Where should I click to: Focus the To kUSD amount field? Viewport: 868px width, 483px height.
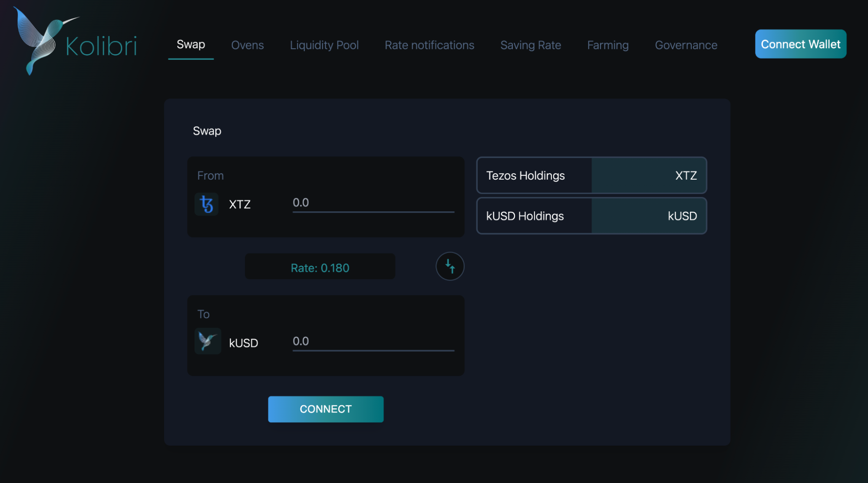point(373,342)
